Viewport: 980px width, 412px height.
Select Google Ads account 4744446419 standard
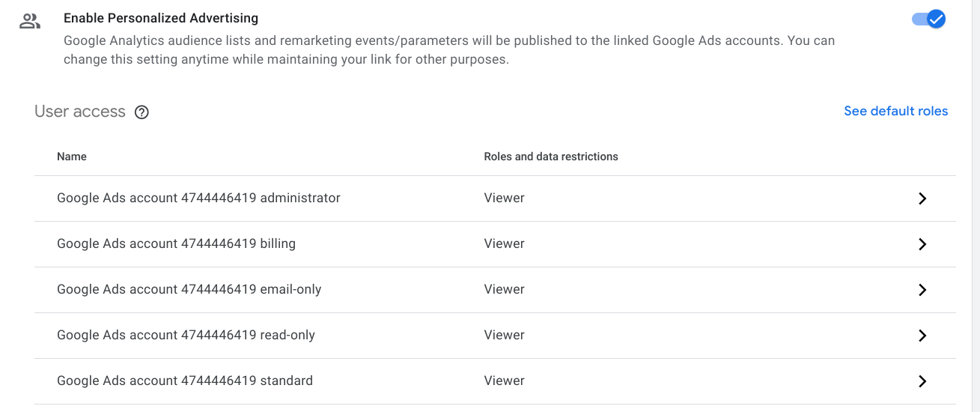(185, 381)
